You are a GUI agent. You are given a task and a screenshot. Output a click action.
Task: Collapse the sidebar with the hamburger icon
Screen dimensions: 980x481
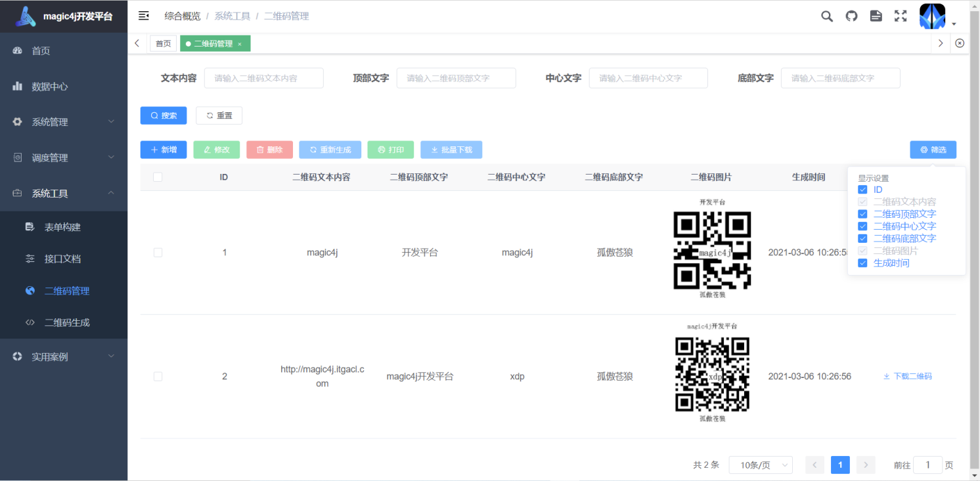click(x=143, y=15)
